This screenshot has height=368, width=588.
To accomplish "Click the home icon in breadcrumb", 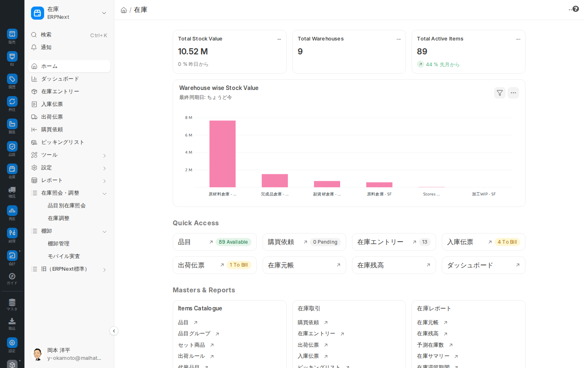I will pyautogui.click(x=124, y=10).
